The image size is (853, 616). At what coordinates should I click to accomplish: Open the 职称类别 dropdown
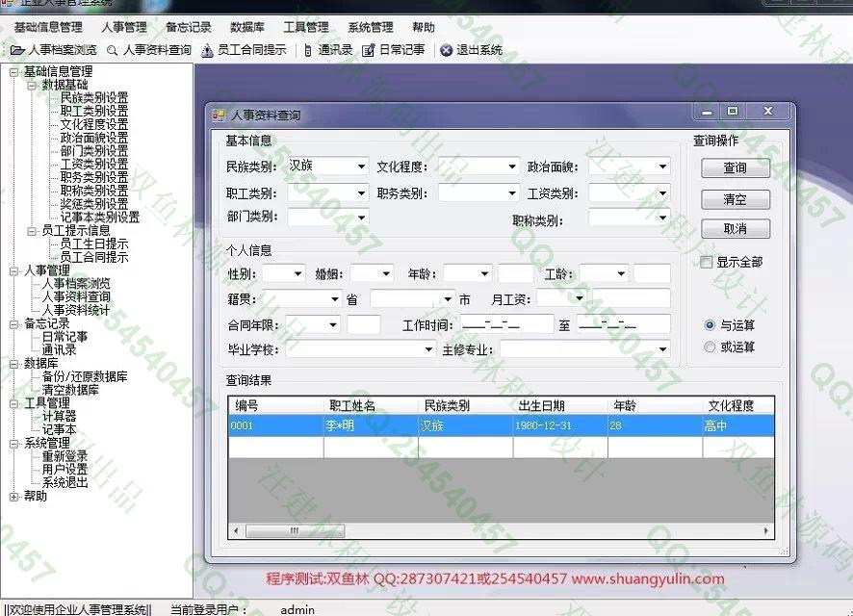(x=662, y=218)
